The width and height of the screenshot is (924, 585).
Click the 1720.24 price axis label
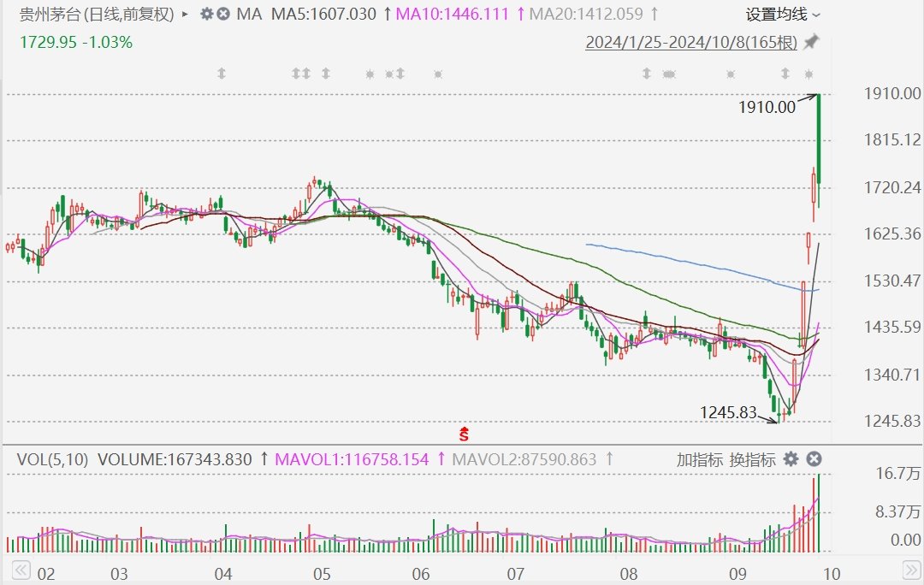click(892, 188)
